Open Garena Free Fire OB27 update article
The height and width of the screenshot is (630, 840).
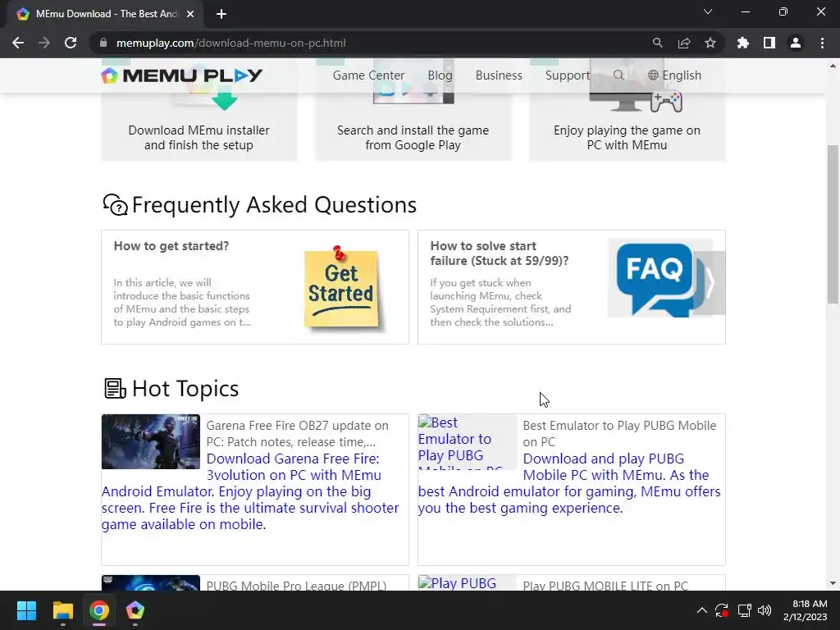297,433
